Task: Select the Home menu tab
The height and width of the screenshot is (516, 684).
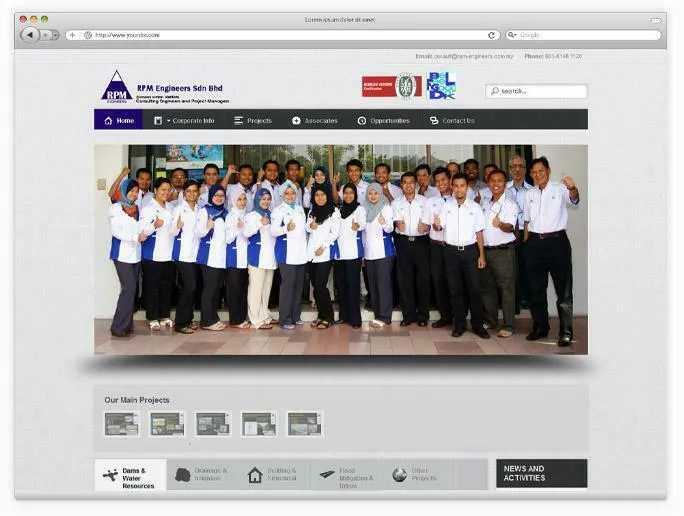Action: (x=118, y=120)
